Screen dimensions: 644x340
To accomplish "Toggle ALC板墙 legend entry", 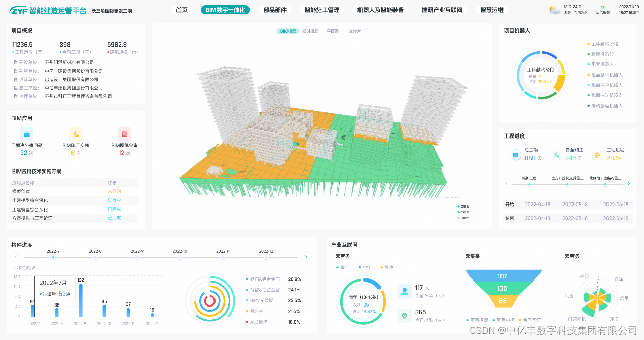I will [x=257, y=322].
